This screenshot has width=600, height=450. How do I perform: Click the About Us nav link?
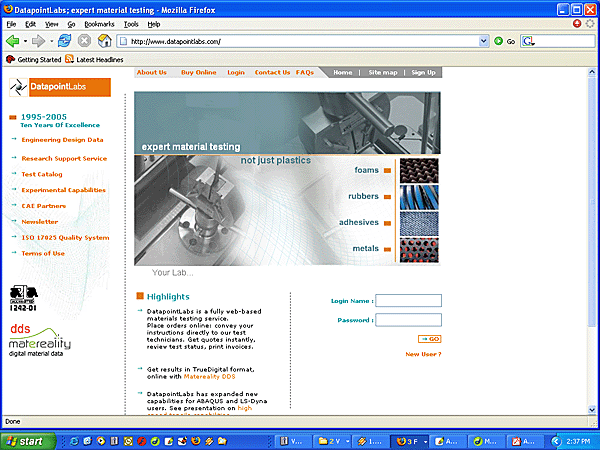pos(152,72)
